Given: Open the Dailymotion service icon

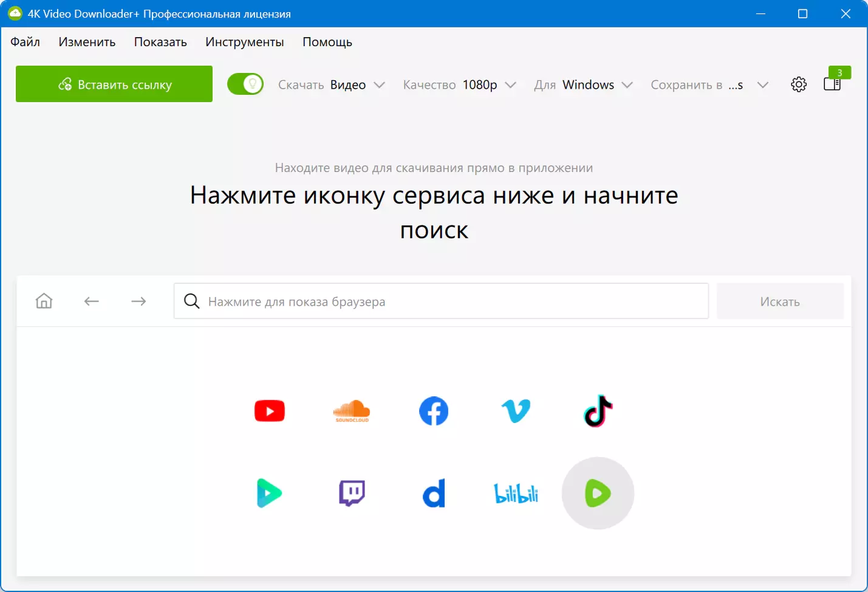Looking at the screenshot, I should click(x=434, y=493).
